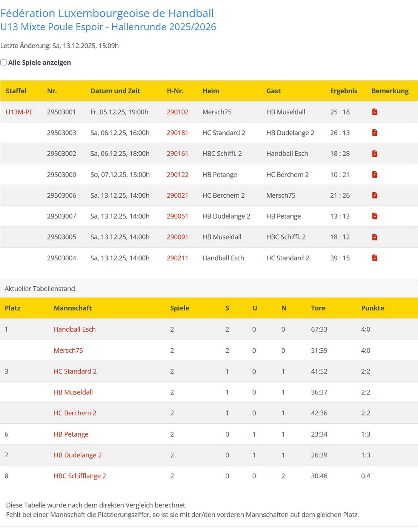Click report icon for HC Berchem 2 vs Mersch75

click(x=375, y=195)
